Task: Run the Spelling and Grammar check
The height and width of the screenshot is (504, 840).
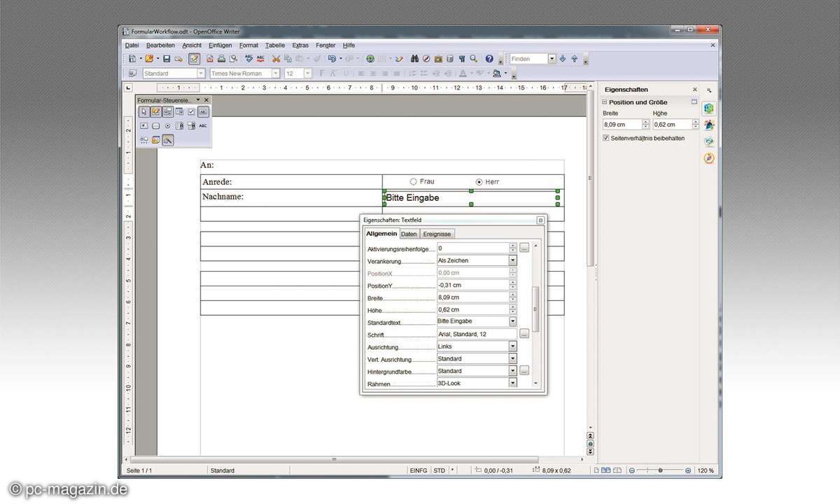Action: click(x=248, y=59)
